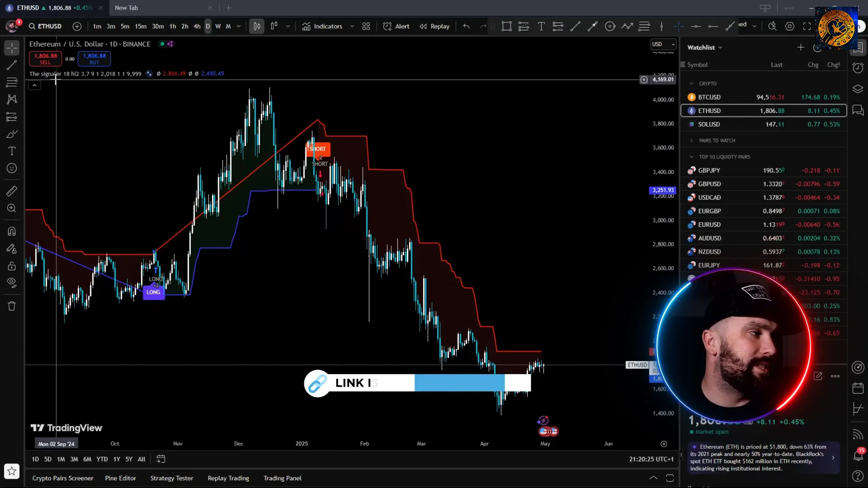Viewport: 868px width, 488px height.
Task: Click the 1,806.88 BUY button
Action: [x=94, y=58]
